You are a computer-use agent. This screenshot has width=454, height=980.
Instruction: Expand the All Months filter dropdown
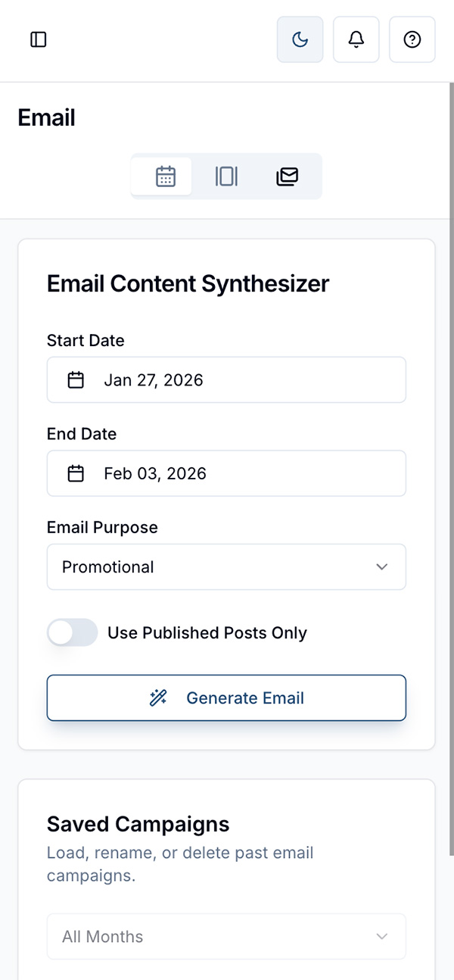coord(226,936)
